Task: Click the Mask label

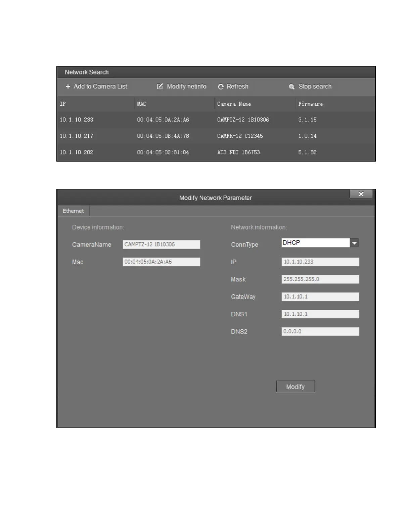Action: tap(238, 279)
